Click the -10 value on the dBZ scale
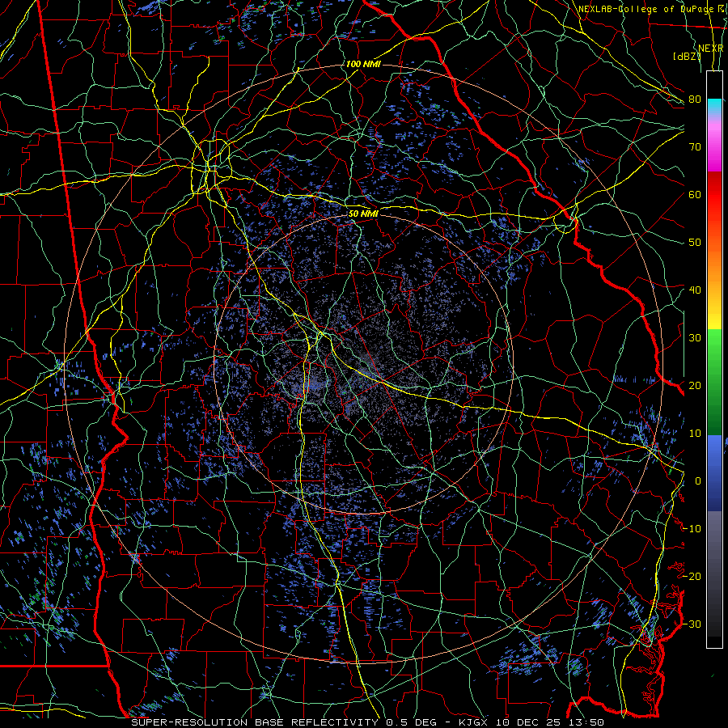The width and height of the screenshot is (728, 728). pos(692,529)
